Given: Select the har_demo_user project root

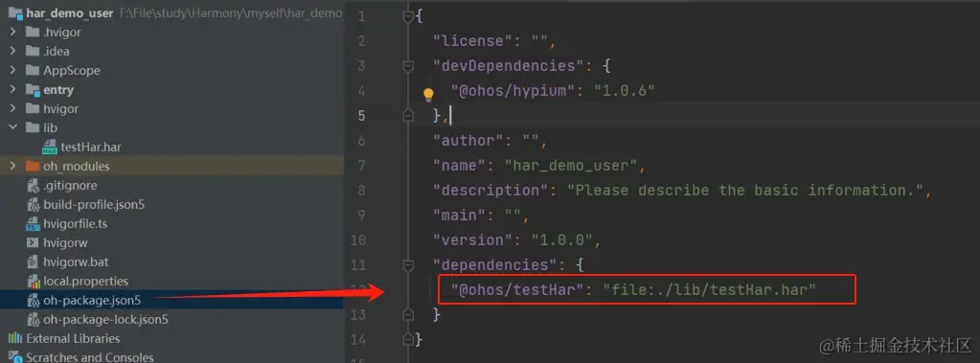Looking at the screenshot, I should [x=69, y=12].
